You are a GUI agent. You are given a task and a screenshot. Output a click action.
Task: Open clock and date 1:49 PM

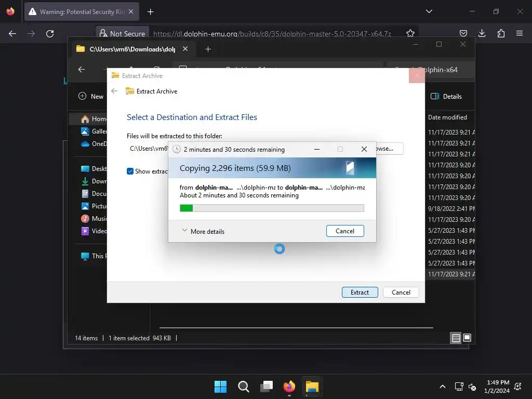tap(497, 387)
